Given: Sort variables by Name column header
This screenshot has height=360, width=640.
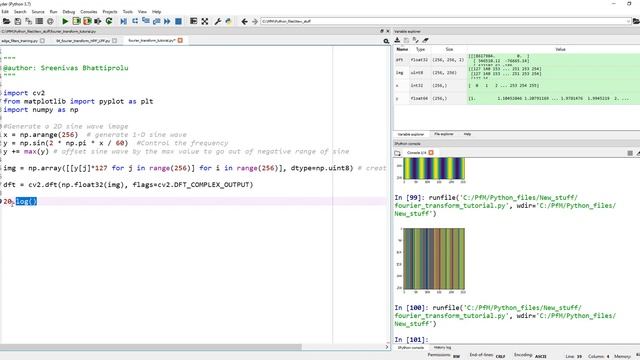Looking at the screenshot, I should pyautogui.click(x=402, y=49).
